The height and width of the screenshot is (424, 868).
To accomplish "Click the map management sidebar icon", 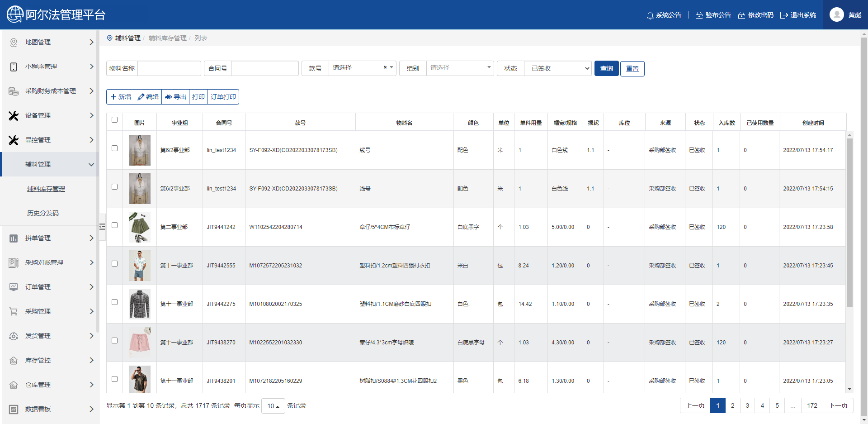I will click(x=14, y=42).
